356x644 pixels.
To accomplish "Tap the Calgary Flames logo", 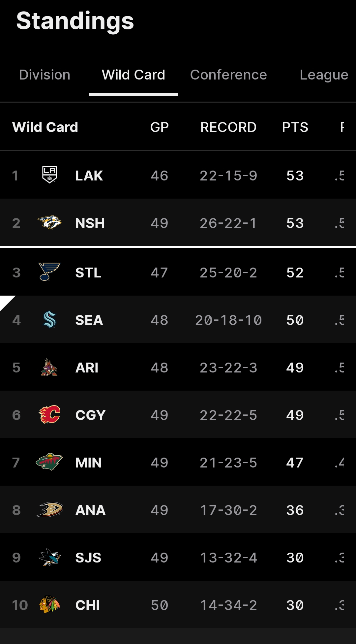I will [49, 415].
